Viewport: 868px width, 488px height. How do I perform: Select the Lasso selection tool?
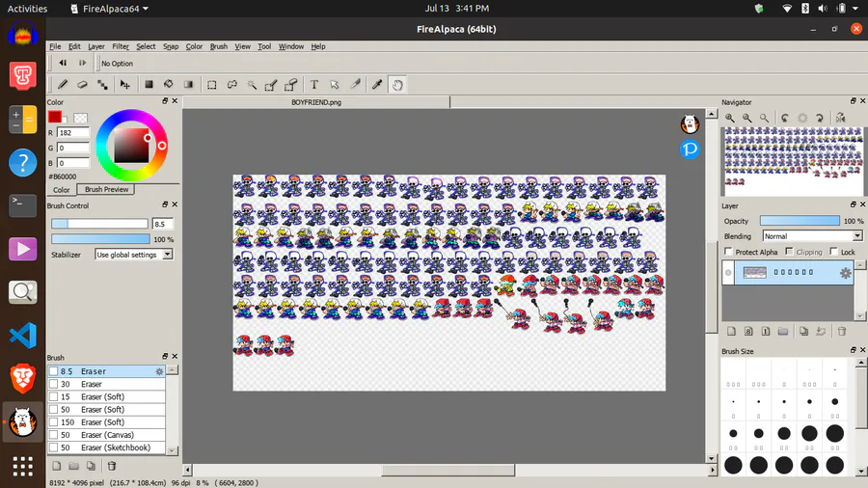[x=231, y=85]
